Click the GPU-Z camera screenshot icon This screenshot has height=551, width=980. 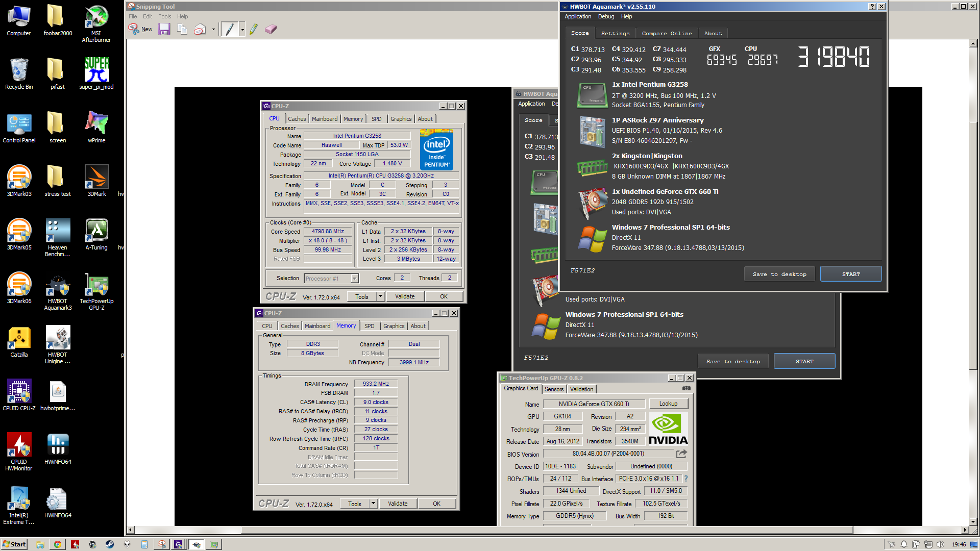[x=687, y=388]
